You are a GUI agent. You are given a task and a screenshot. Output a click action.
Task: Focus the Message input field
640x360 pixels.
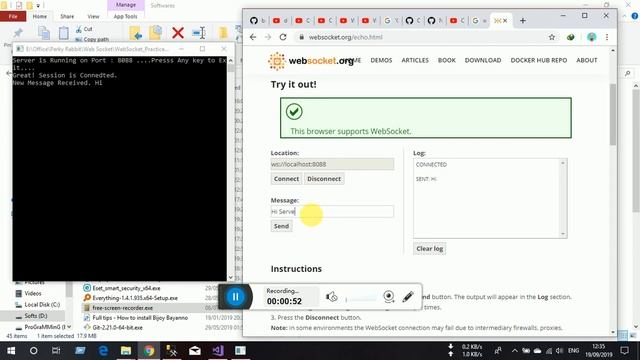(332, 211)
